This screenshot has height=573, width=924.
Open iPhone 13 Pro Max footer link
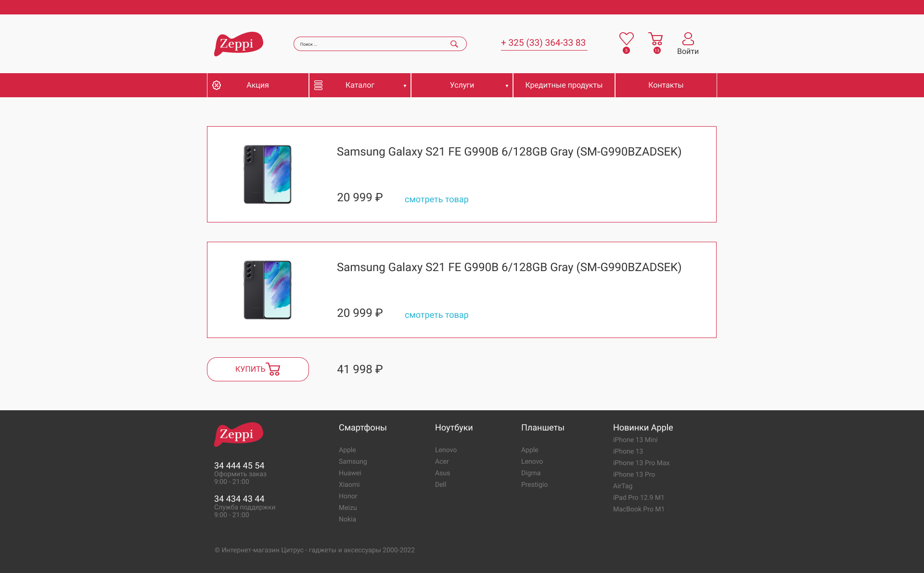(641, 463)
